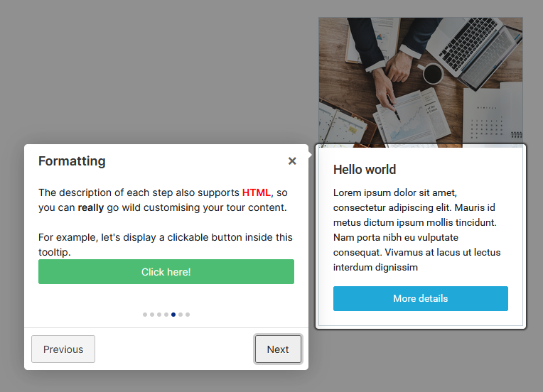
Task: Go to the fourth tour step dot
Action: [166, 315]
